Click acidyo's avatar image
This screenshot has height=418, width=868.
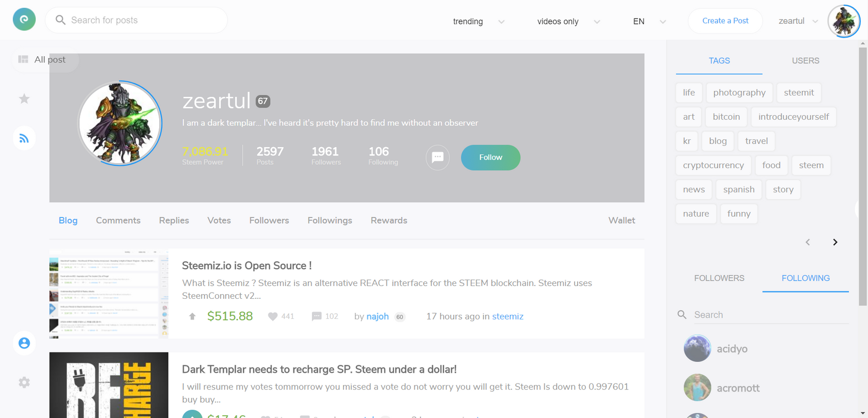tap(698, 348)
